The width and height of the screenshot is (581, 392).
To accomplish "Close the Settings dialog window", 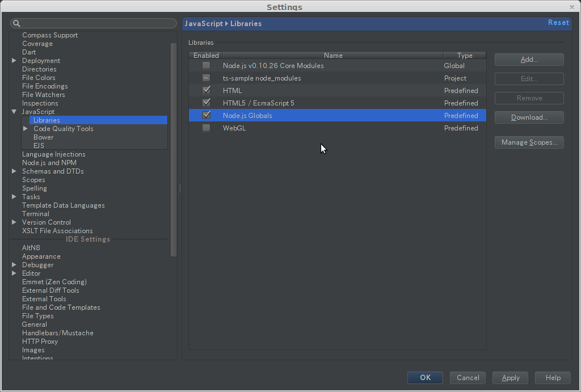I will 572,7.
